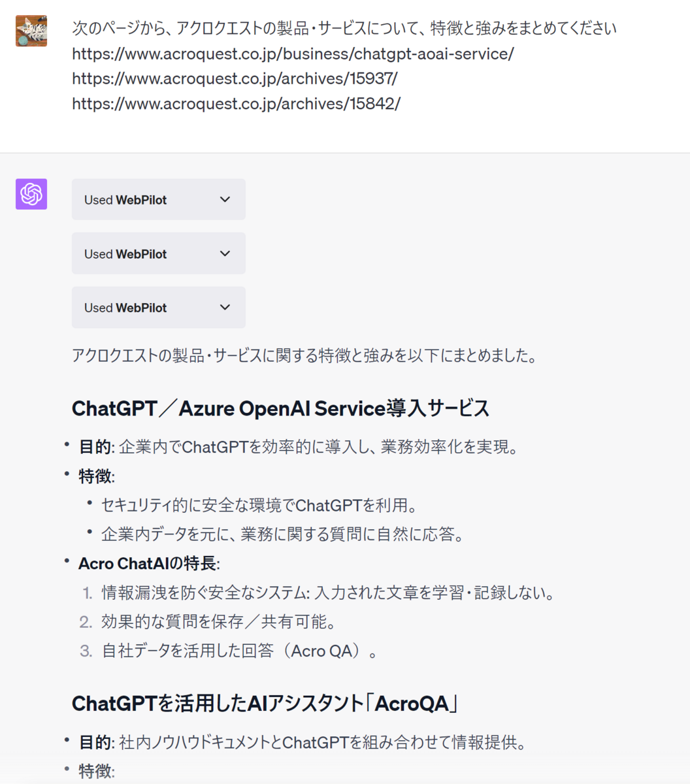Click bullet 目的: 社内ノウハウドキュメントとChatGPT
Screen dimensions: 690x784
point(303,742)
